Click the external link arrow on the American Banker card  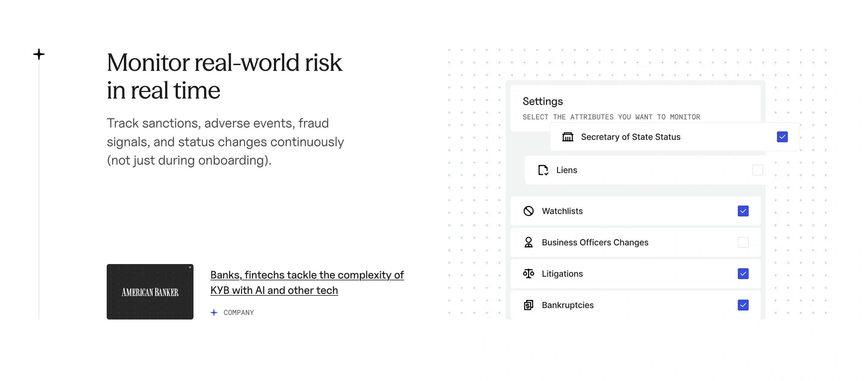(x=190, y=267)
